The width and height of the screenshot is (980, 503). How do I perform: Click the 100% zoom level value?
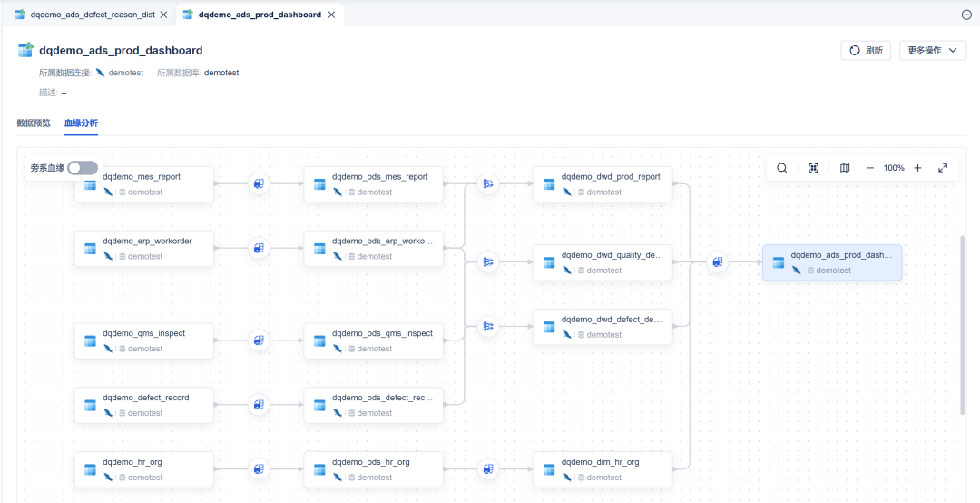point(894,168)
